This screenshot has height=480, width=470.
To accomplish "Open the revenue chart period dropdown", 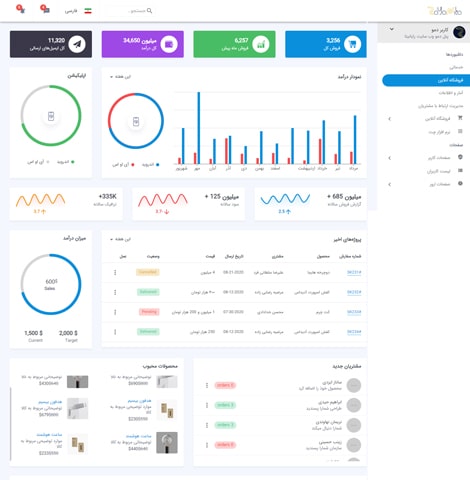I will click(x=121, y=77).
